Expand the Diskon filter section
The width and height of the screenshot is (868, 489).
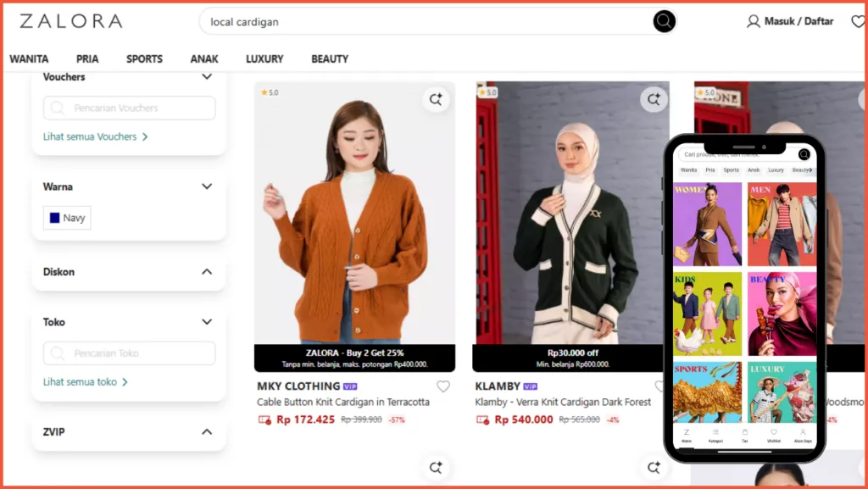(x=207, y=271)
